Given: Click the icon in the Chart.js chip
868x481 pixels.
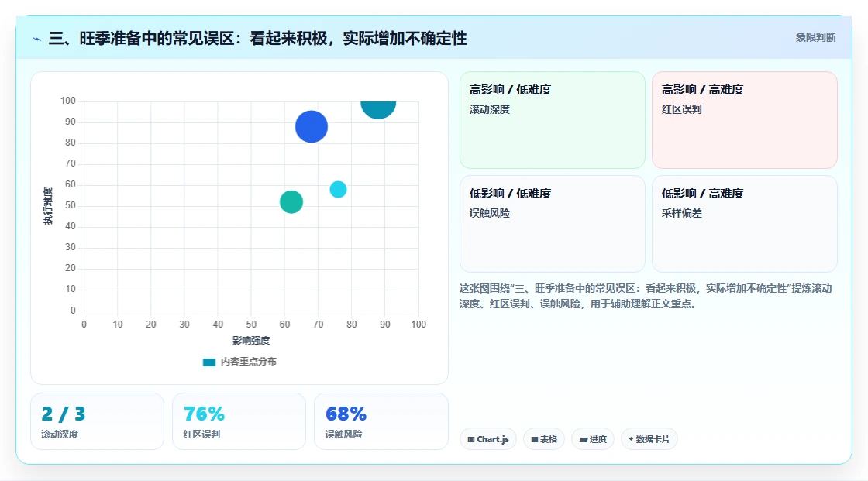Looking at the screenshot, I should [471, 439].
